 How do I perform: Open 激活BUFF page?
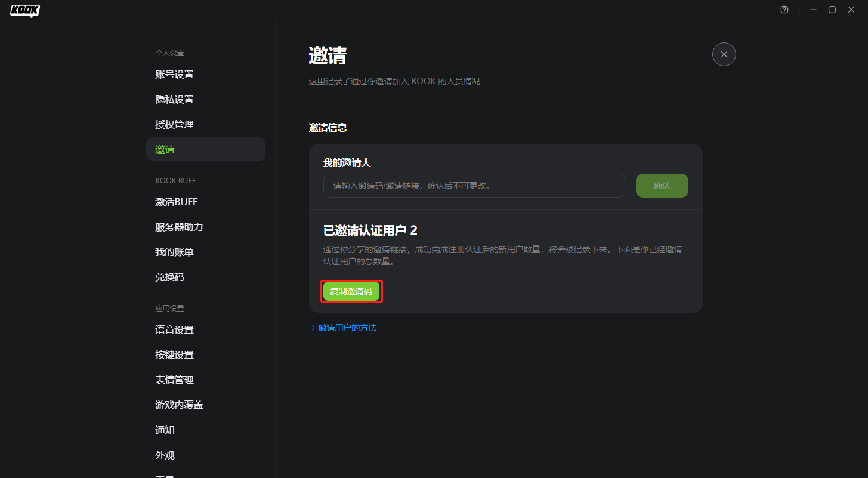click(x=206, y=202)
